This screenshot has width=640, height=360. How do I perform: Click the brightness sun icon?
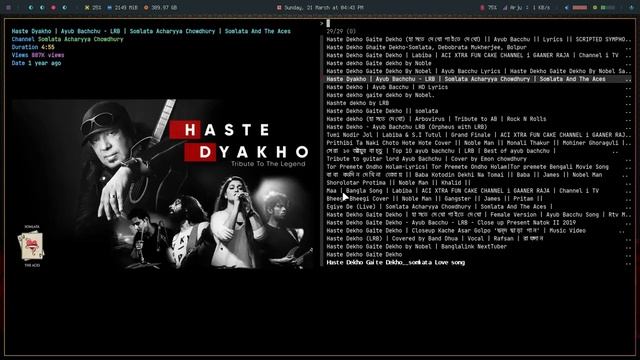pyautogui.click(x=595, y=7)
